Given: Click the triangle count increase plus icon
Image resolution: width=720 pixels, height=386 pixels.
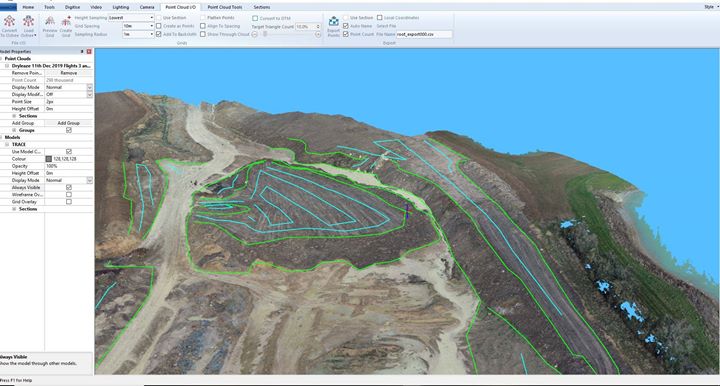Looking at the screenshot, I should pyautogui.click(x=318, y=34).
